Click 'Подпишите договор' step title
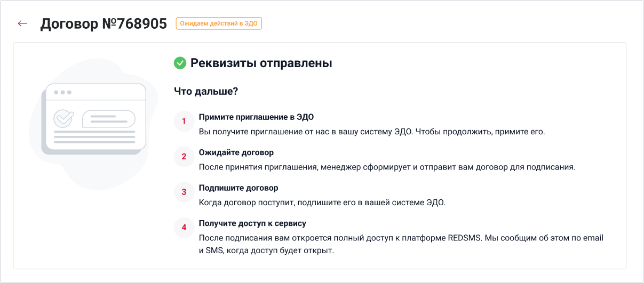The height and width of the screenshot is (283, 644). pyautogui.click(x=238, y=188)
